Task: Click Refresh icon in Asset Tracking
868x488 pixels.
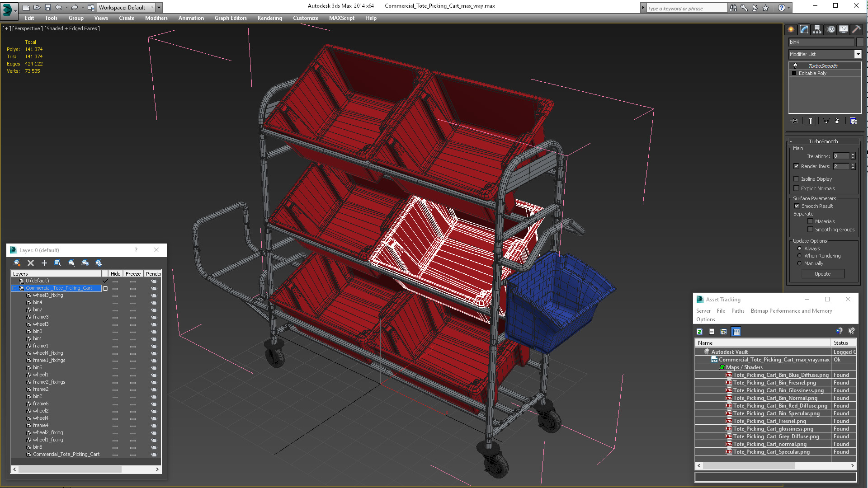Action: [699, 332]
